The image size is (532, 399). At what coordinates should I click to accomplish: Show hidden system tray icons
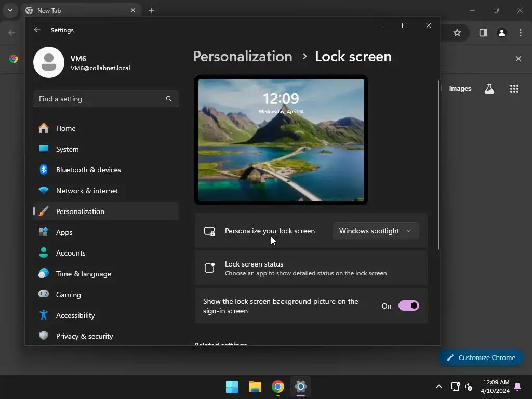[438, 387]
